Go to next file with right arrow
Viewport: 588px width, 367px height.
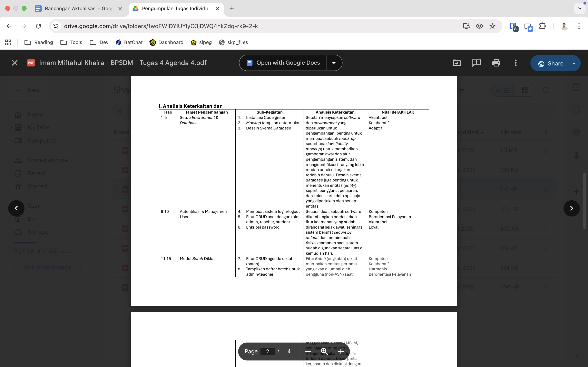point(571,208)
